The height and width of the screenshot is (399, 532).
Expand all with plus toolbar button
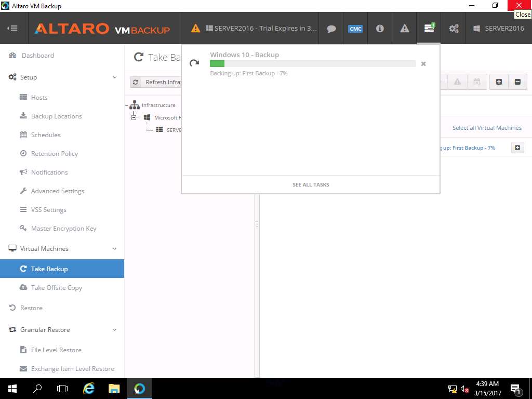(499, 82)
